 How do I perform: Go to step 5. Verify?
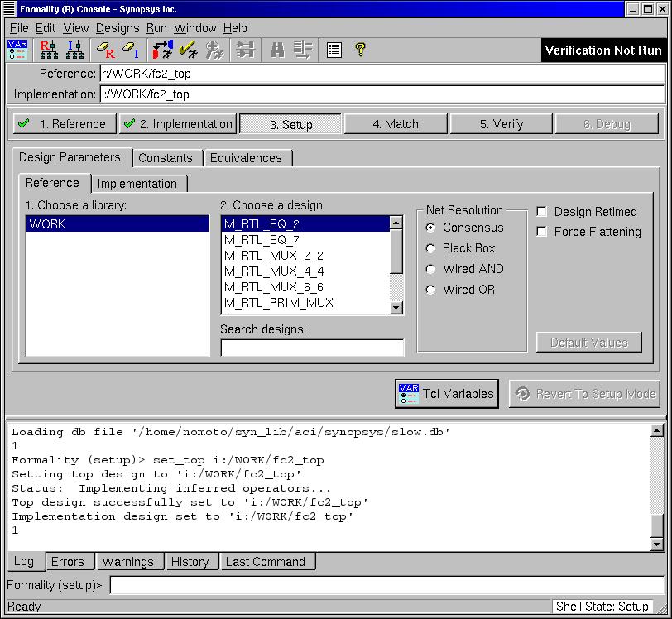(501, 124)
